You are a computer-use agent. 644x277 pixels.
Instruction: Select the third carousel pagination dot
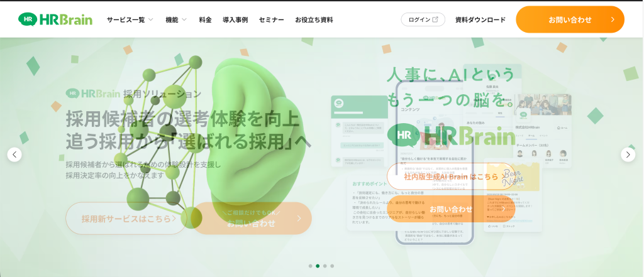(325, 266)
